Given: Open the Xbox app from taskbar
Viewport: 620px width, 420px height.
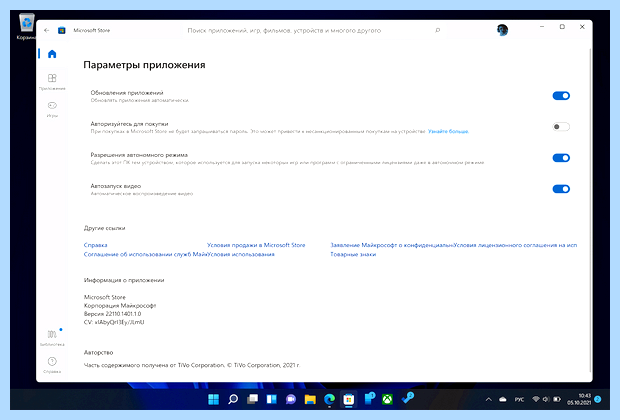Looking at the screenshot, I should 387,399.
